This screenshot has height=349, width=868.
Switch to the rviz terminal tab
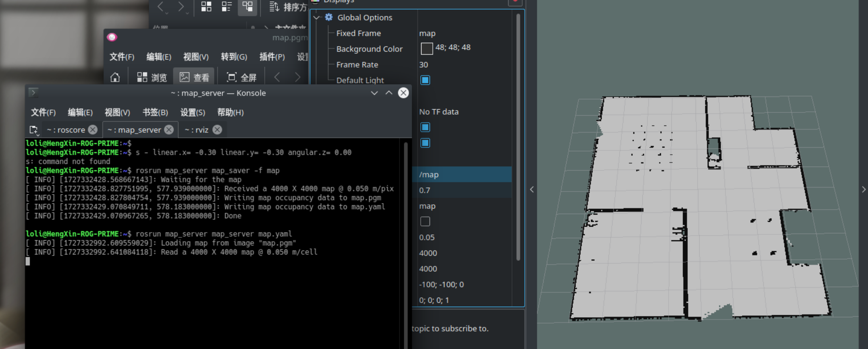click(197, 130)
